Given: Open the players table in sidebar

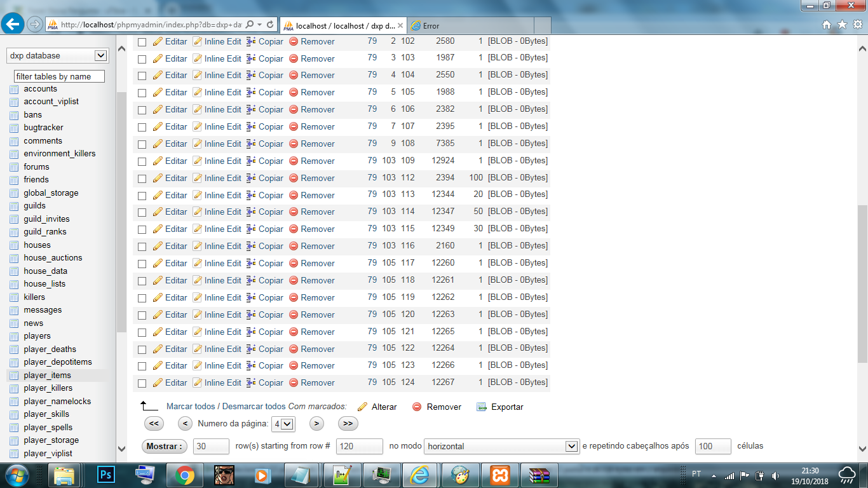Looking at the screenshot, I should pyautogui.click(x=37, y=336).
